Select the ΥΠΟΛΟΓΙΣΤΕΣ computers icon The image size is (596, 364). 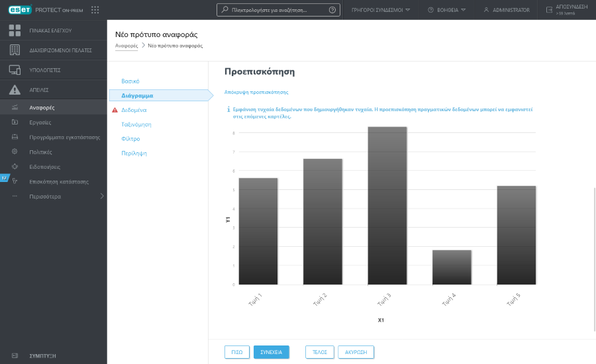(x=15, y=69)
